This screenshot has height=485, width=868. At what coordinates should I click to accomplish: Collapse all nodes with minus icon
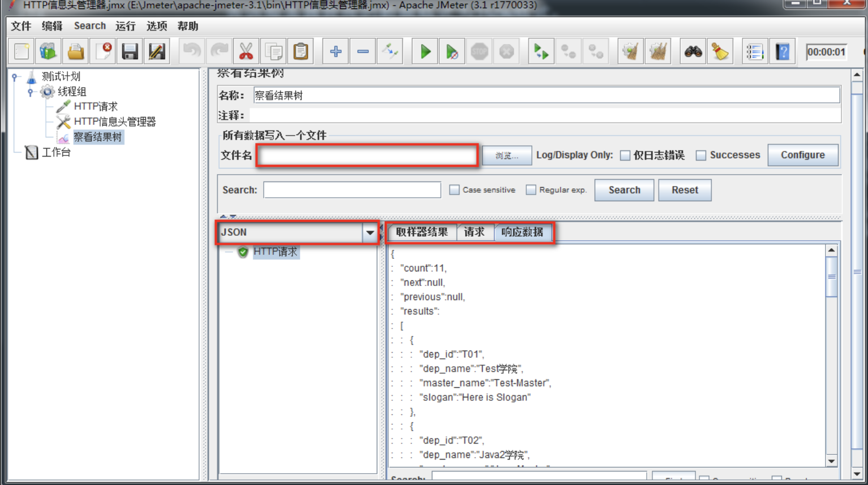(x=363, y=52)
